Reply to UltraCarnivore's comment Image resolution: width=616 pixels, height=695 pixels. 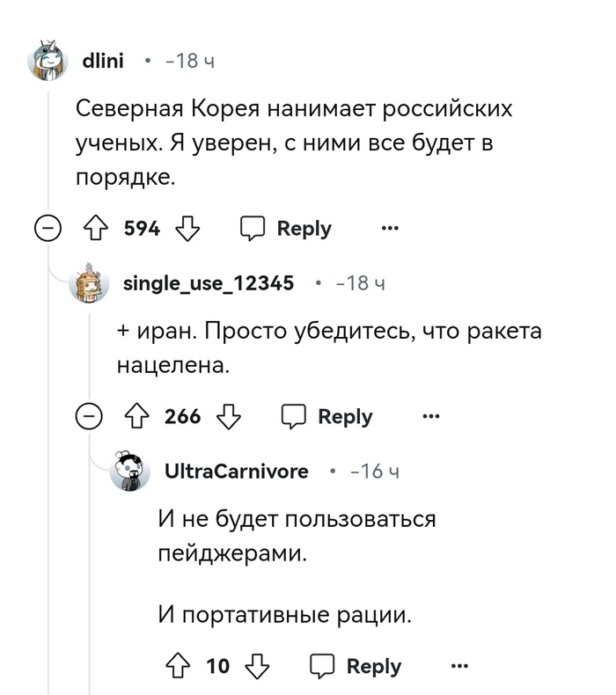357,666
